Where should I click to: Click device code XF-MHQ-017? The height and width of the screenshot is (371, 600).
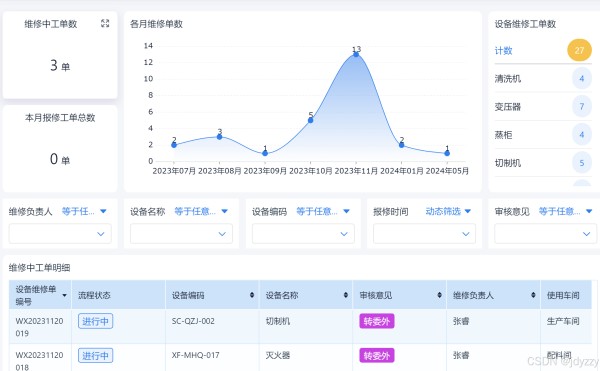(196, 355)
